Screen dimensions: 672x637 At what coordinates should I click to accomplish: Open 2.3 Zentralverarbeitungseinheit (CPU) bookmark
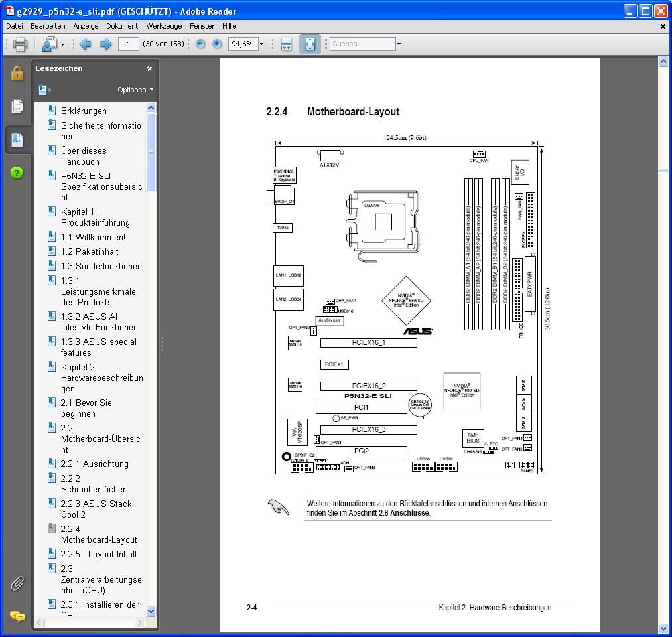point(102,579)
